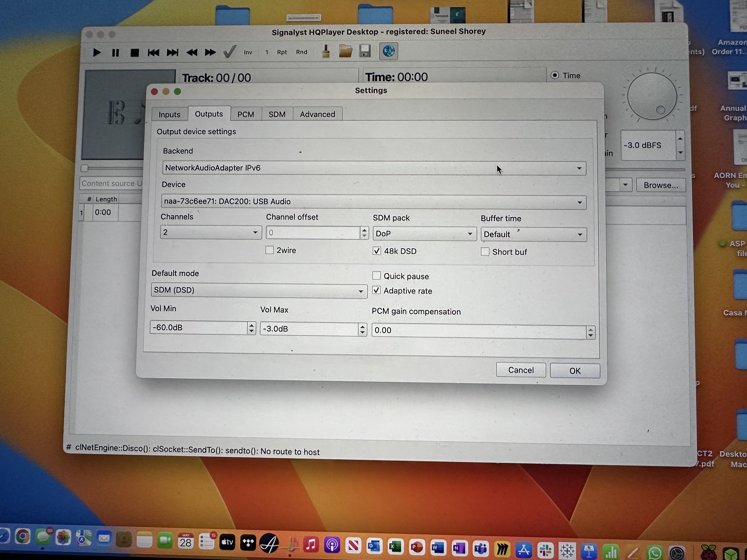Click the brush clear-playlist icon

326,51
